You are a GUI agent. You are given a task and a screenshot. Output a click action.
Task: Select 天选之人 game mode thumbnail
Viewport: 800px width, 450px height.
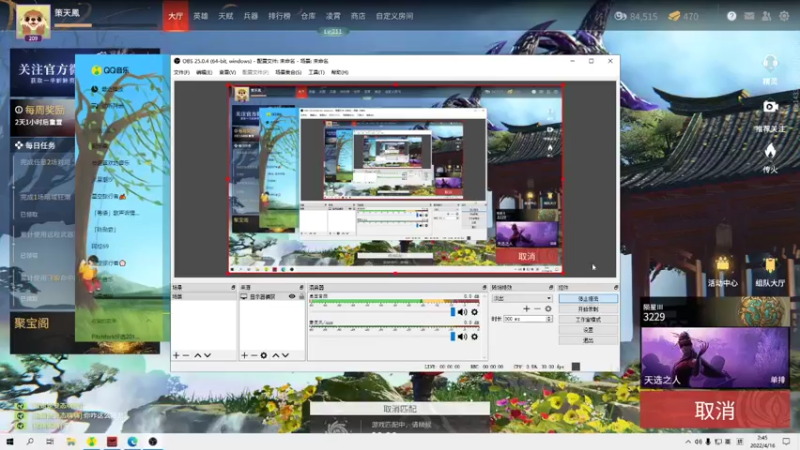tap(715, 358)
